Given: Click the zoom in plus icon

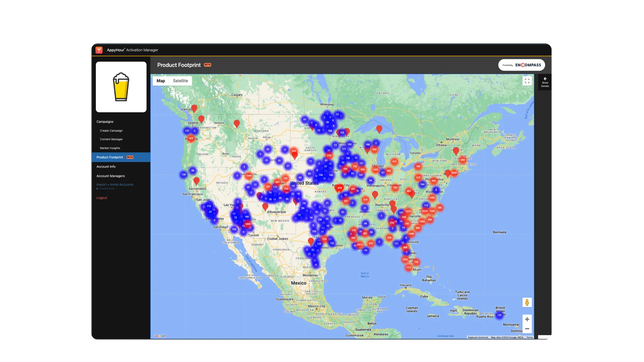Looking at the screenshot, I should pos(527,319).
